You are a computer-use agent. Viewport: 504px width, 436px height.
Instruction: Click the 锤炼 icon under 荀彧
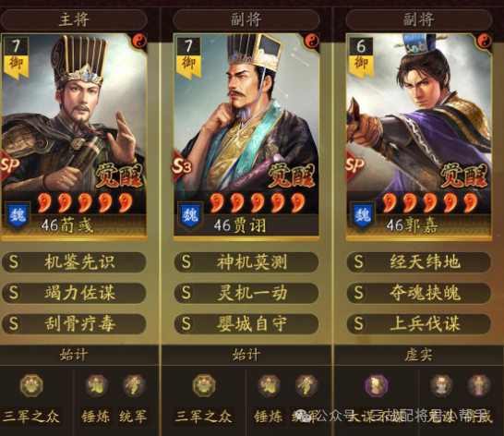tap(96, 385)
